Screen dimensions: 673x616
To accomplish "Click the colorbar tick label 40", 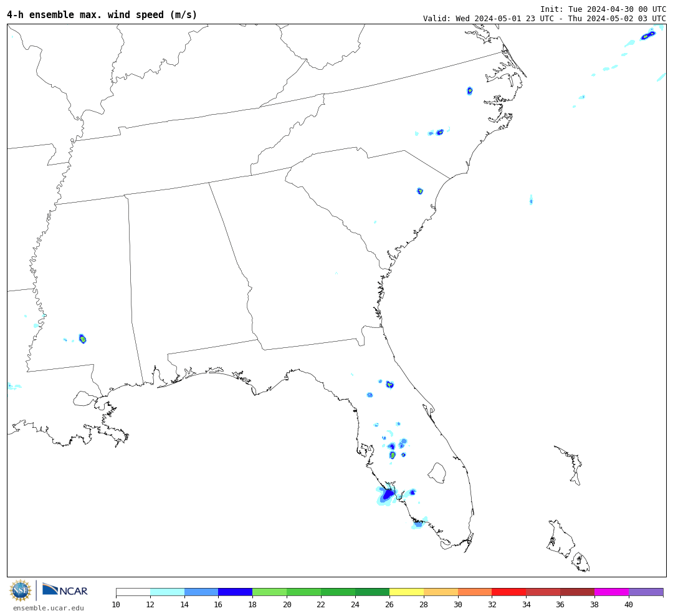I will (629, 605).
